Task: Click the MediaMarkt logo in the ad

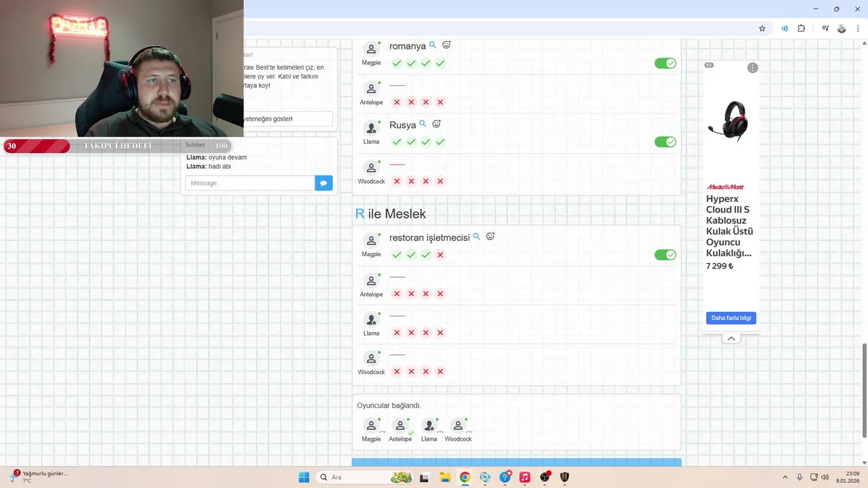Action: click(725, 187)
